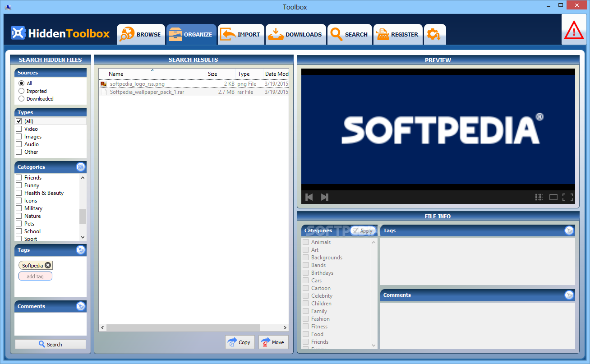
Task: Click the File Info Tags icon
Action: [x=569, y=230]
